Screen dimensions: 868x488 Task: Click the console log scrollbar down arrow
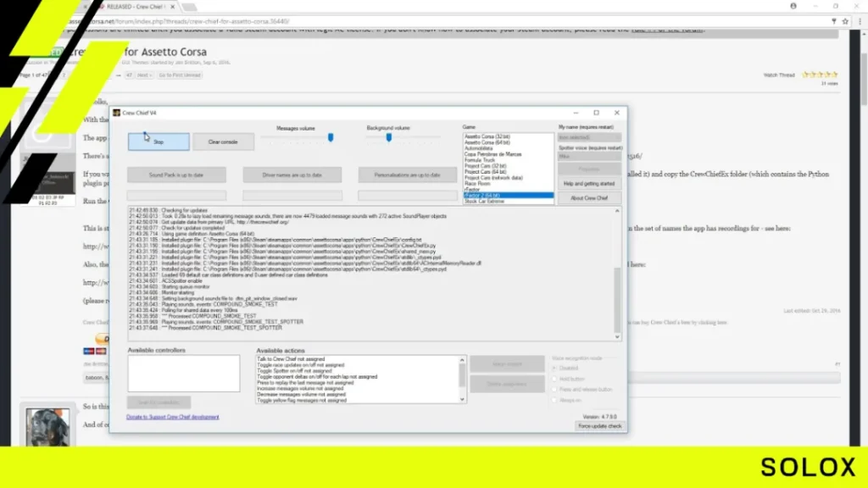[x=617, y=336]
